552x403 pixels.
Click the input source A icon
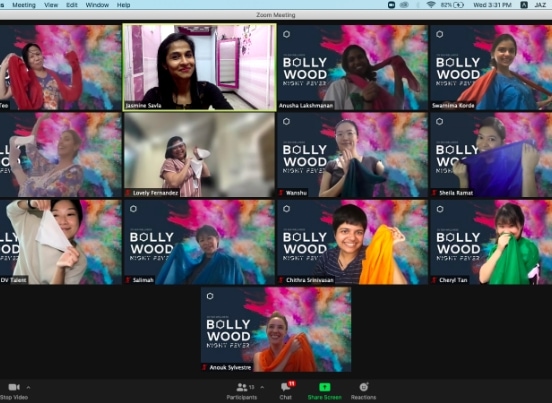point(524,5)
